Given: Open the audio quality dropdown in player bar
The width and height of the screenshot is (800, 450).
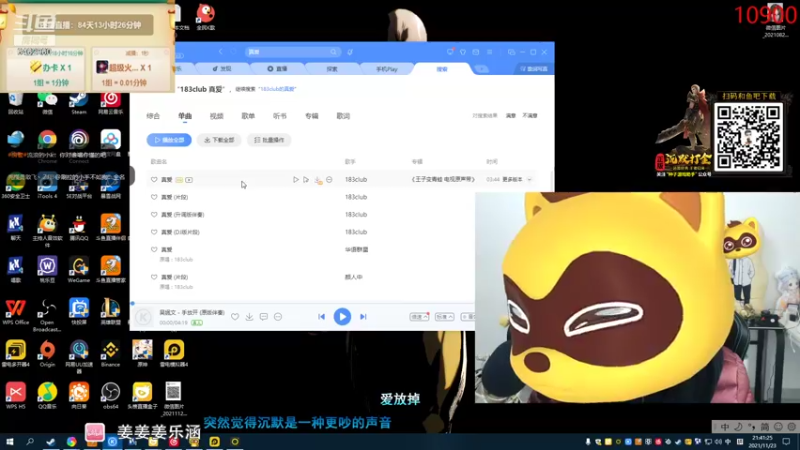Looking at the screenshot, I should tap(444, 317).
